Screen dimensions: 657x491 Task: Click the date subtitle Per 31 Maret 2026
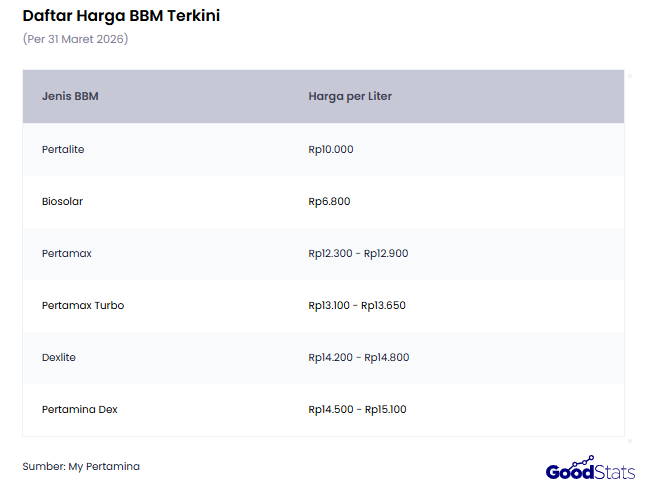(x=75, y=39)
